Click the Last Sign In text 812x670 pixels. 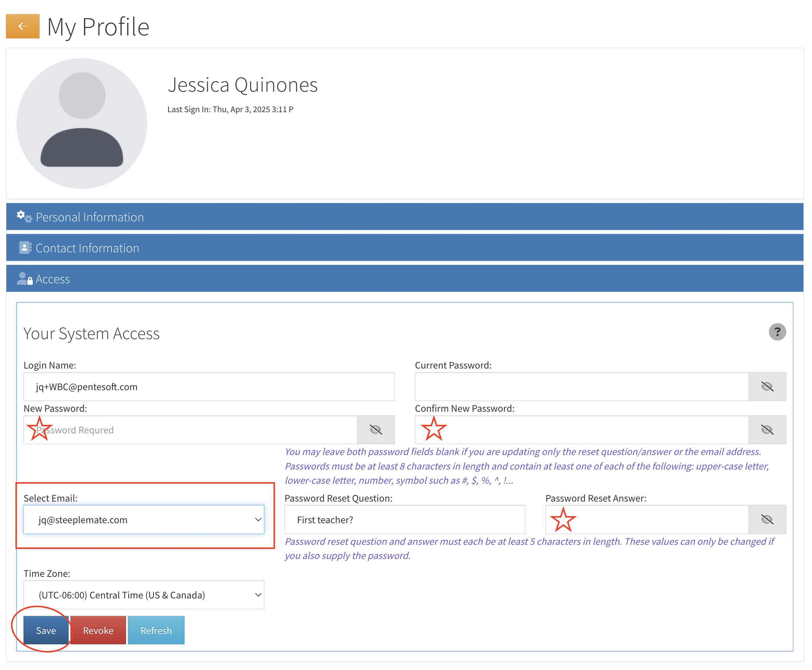230,109
